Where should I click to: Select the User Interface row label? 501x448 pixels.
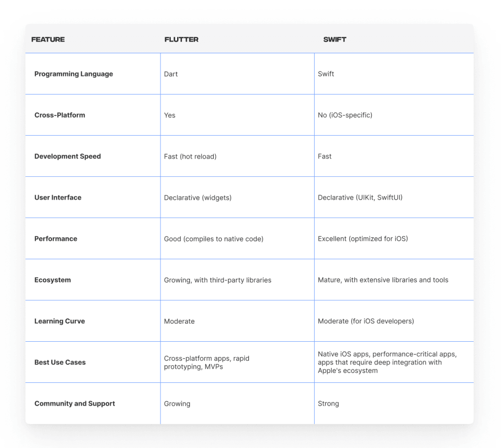58,198
